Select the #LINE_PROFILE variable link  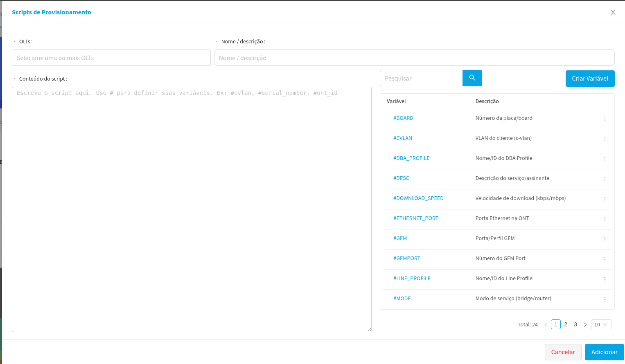click(412, 279)
